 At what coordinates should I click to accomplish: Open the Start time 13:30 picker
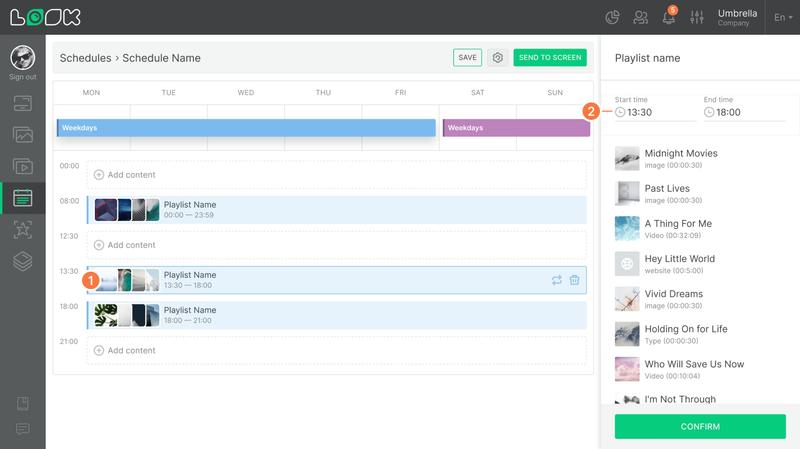coord(655,112)
